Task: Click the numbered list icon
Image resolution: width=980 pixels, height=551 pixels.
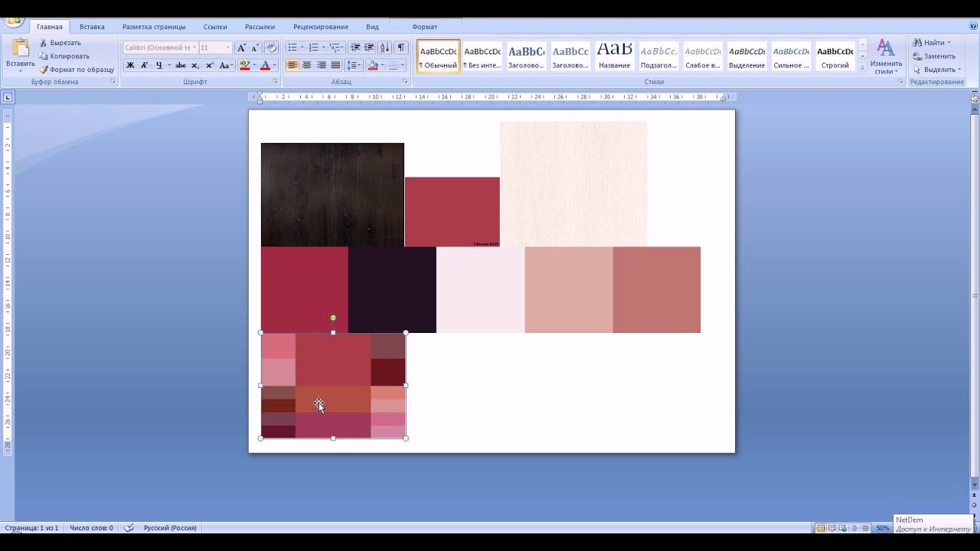Action: 313,47
